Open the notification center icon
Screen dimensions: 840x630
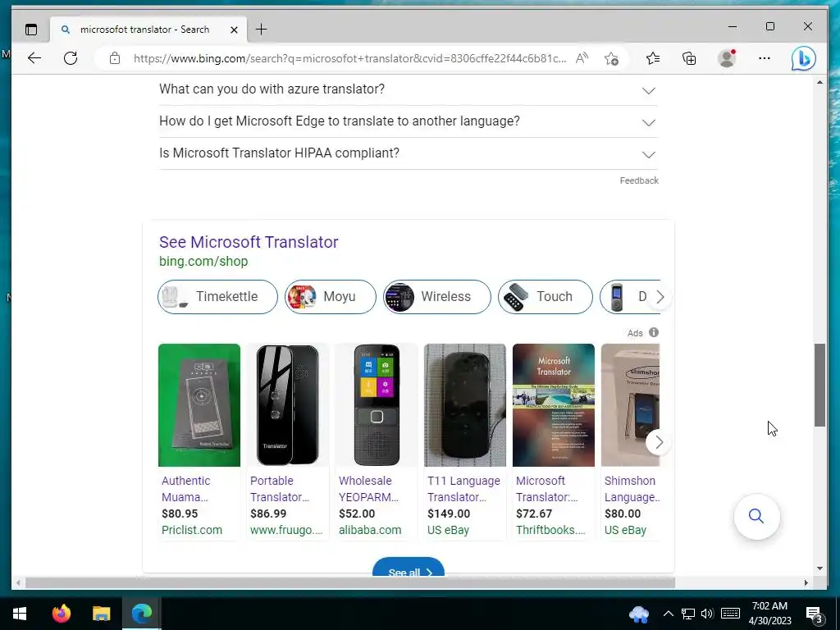pos(815,614)
